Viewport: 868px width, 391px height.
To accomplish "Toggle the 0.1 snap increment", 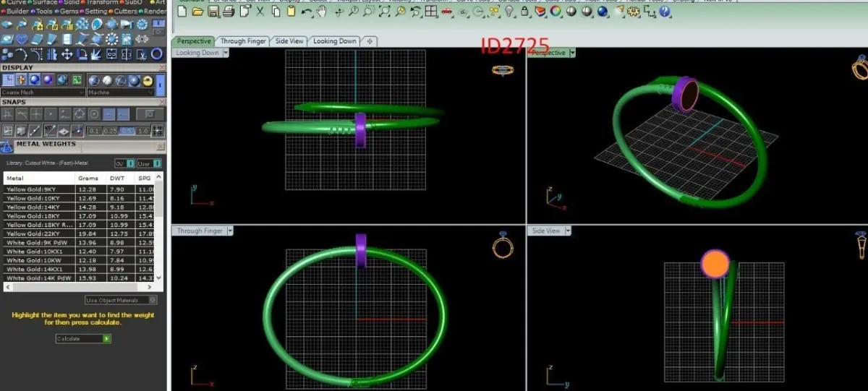I will (94, 131).
